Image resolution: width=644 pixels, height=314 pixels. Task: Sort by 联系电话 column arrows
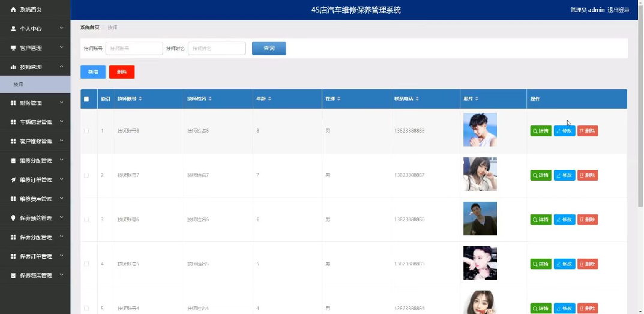tap(417, 99)
